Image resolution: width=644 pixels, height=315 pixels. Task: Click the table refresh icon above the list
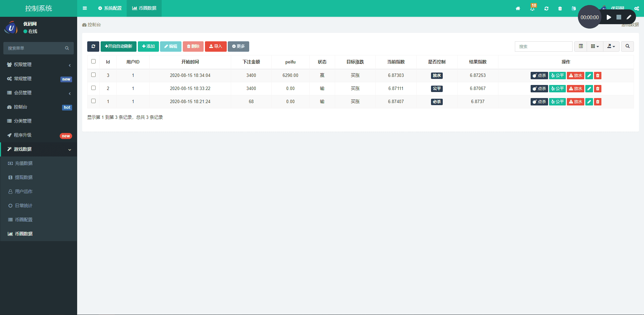93,46
